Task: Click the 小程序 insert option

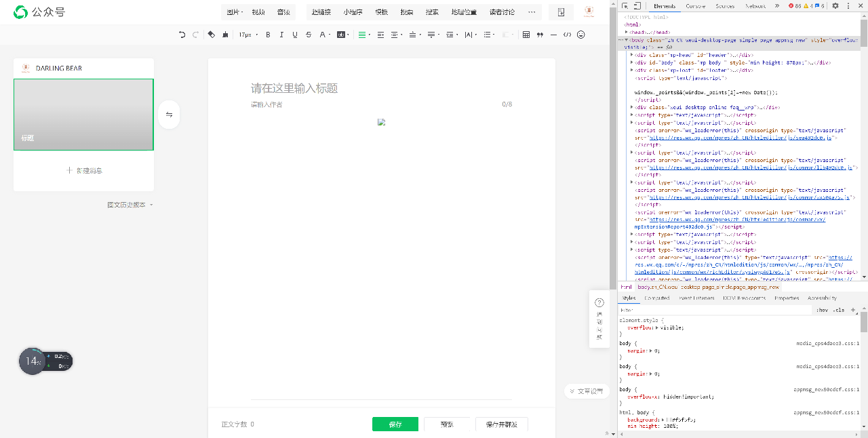Action: [x=353, y=12]
